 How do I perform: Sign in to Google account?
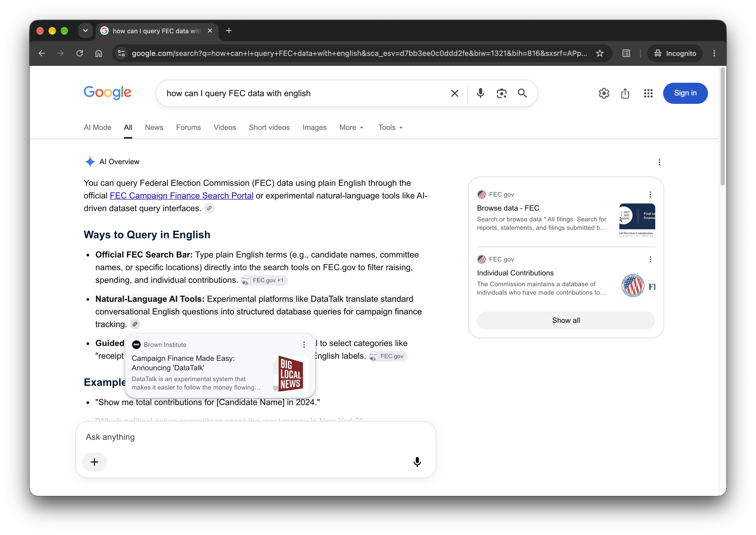point(685,93)
